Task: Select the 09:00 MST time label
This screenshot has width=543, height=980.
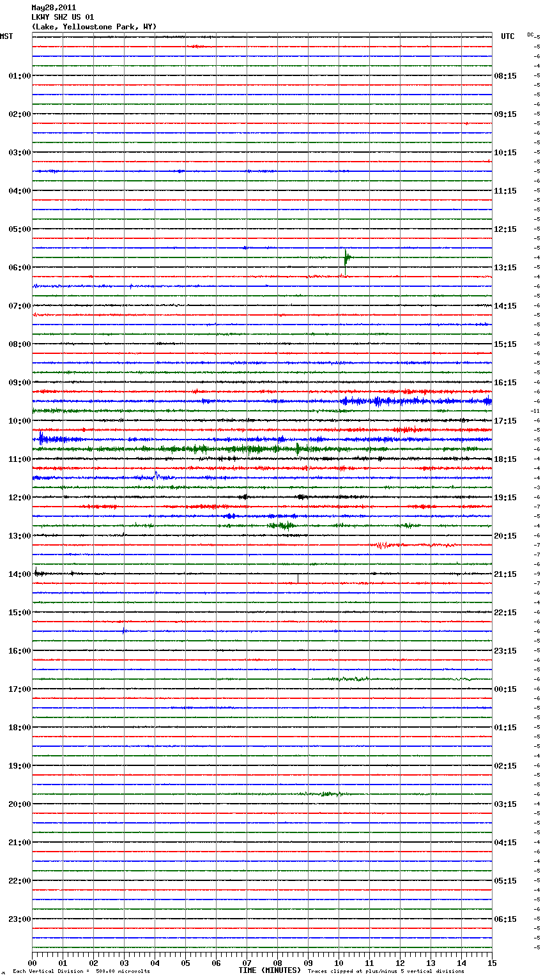Action: tap(20, 383)
